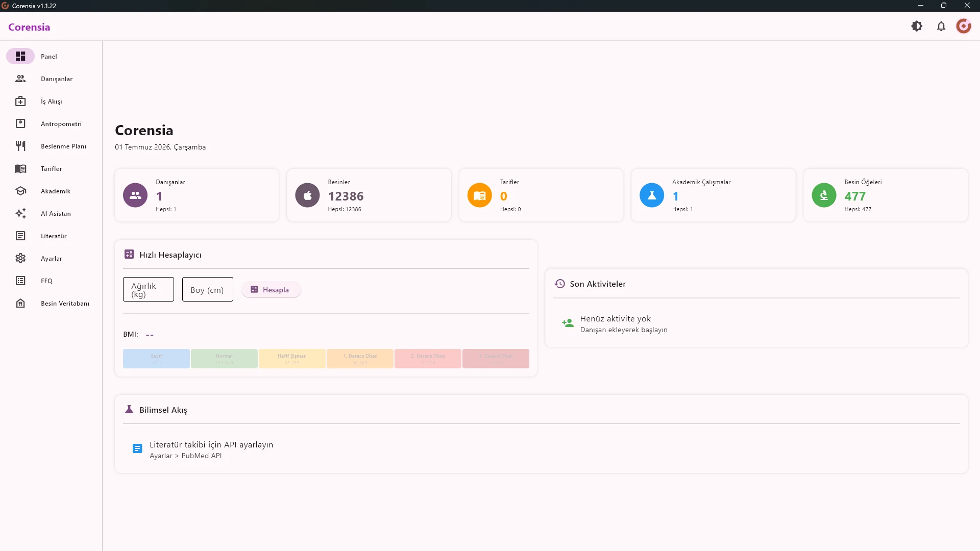980x551 pixels.
Task: Click the Besinler count 12386
Action: [x=346, y=196]
